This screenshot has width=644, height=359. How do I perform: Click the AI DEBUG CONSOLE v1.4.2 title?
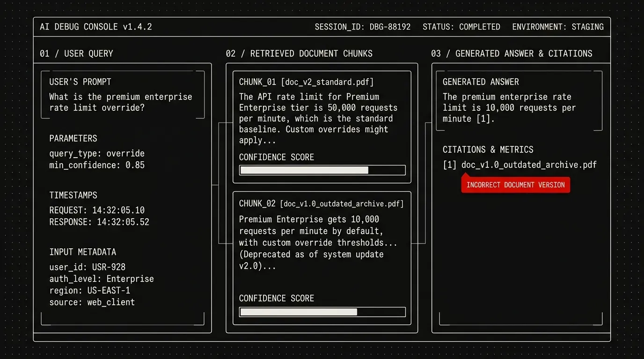pos(96,27)
